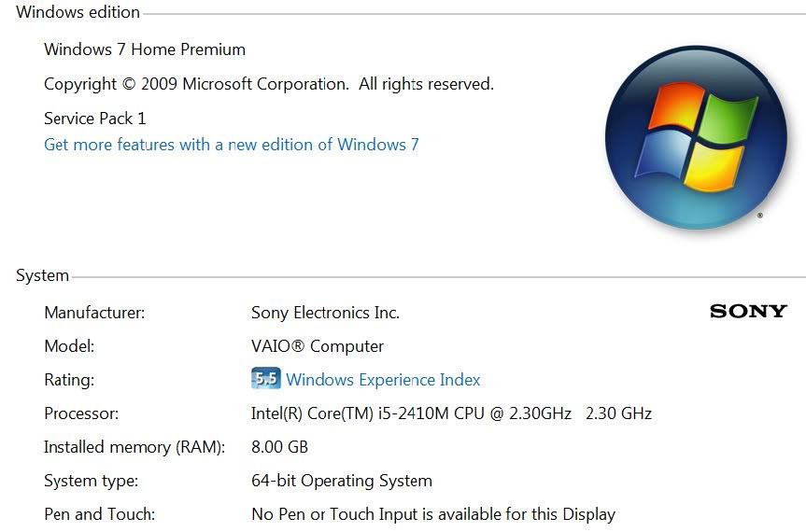The width and height of the screenshot is (806, 532).
Task: Click the Windows edition section heading
Action: click(78, 12)
